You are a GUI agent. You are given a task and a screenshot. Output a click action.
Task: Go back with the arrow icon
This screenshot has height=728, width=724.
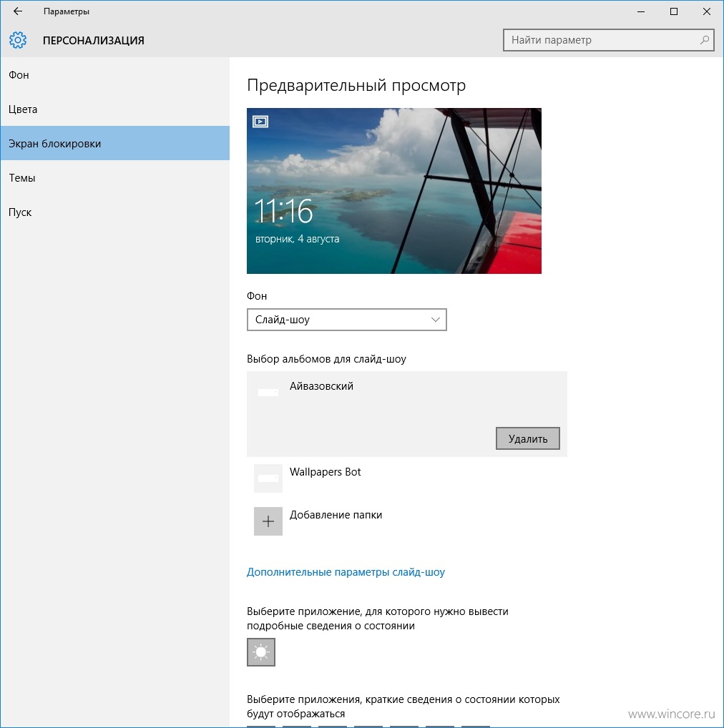(x=18, y=11)
